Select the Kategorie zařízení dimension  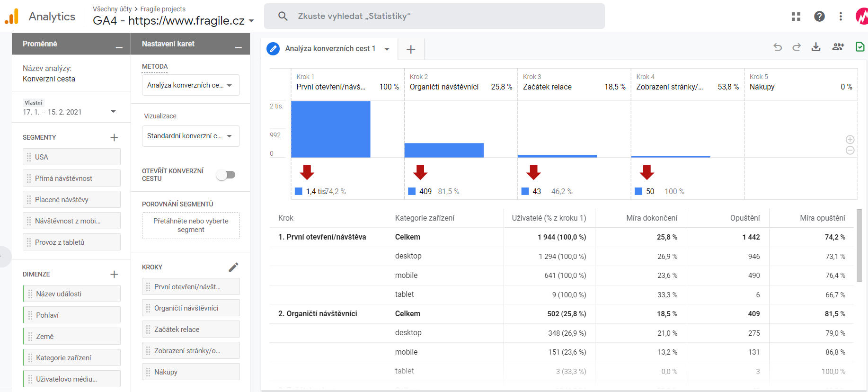click(x=71, y=357)
